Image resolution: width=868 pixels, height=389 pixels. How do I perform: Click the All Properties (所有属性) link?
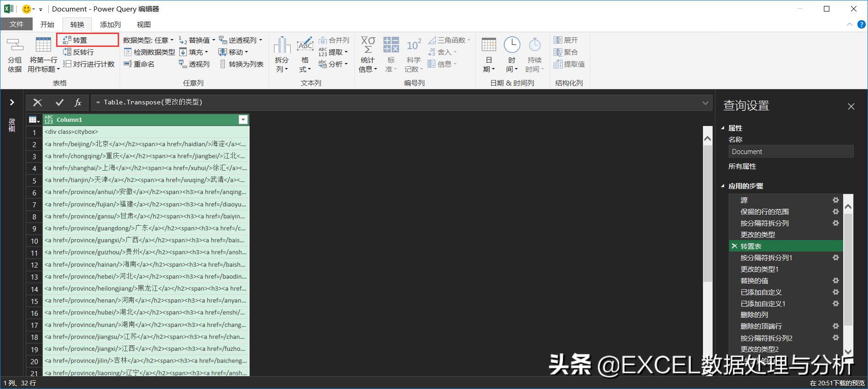click(x=742, y=166)
